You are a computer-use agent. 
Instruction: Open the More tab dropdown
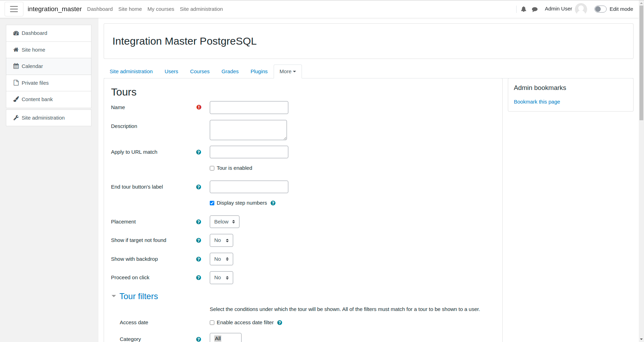pyautogui.click(x=288, y=71)
